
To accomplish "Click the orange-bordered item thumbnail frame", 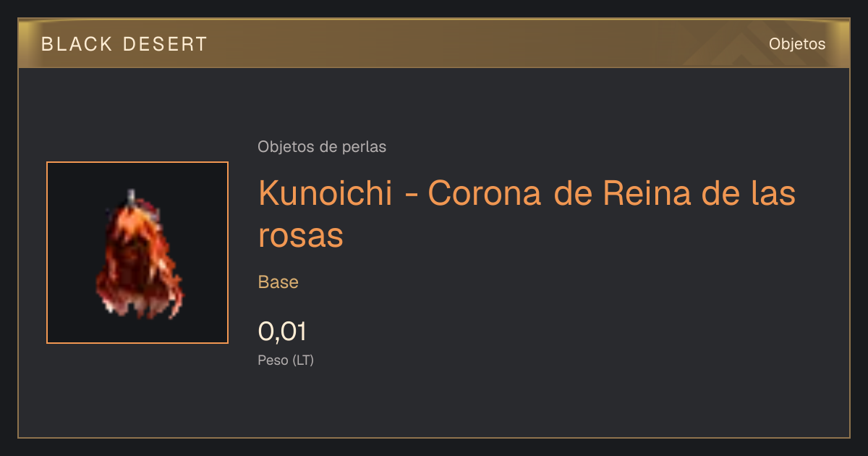I will click(x=137, y=253).
